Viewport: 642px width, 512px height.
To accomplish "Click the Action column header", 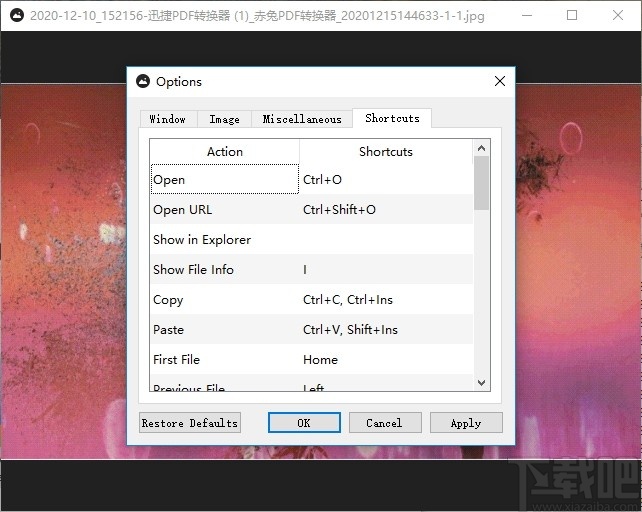I will tap(225, 152).
